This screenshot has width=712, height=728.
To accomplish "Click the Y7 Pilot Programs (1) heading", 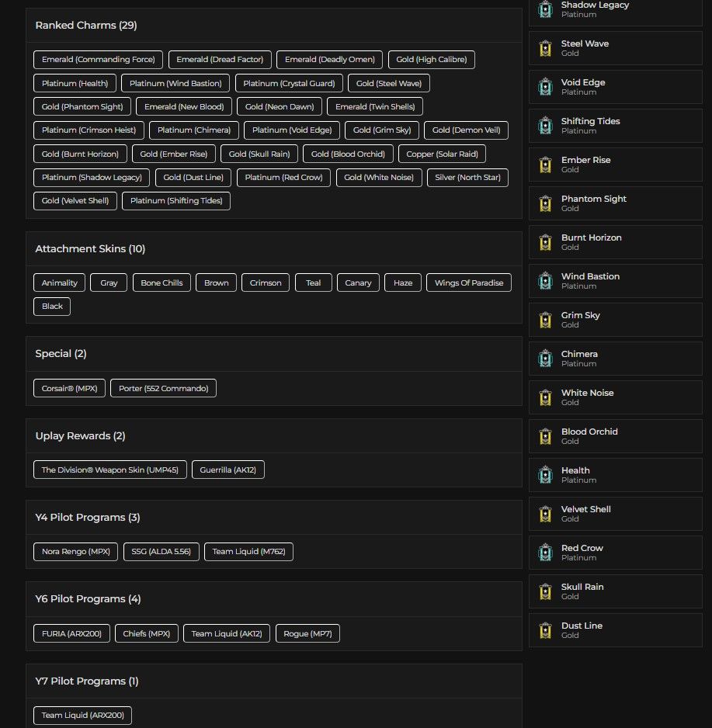I will click(x=87, y=681).
